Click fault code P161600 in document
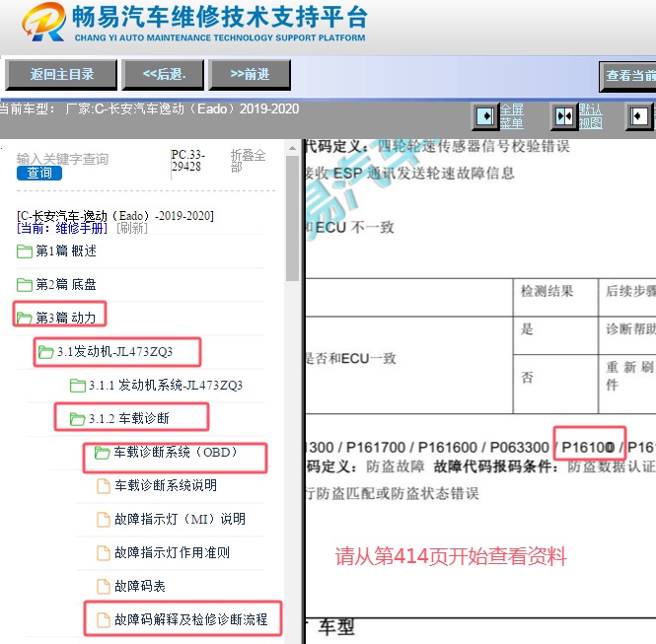Screen dimensions: 656x644 (x=447, y=448)
